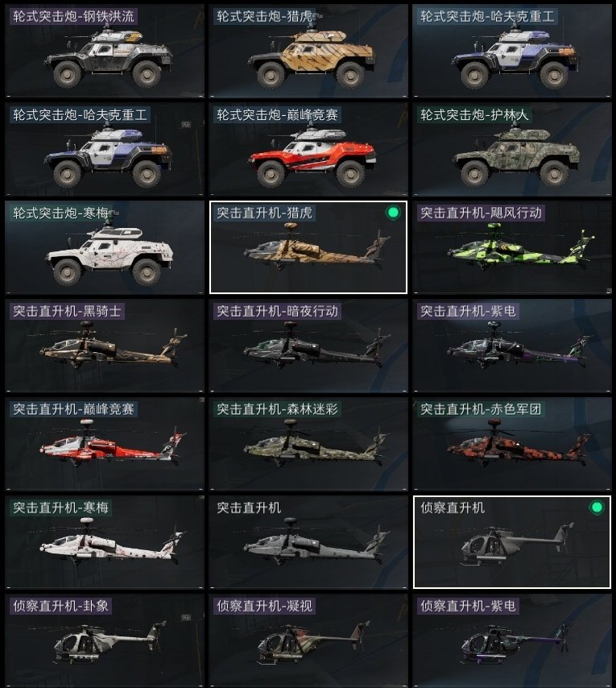Select the 突击直升机-森林迷彩 camo skin

pos(308,444)
